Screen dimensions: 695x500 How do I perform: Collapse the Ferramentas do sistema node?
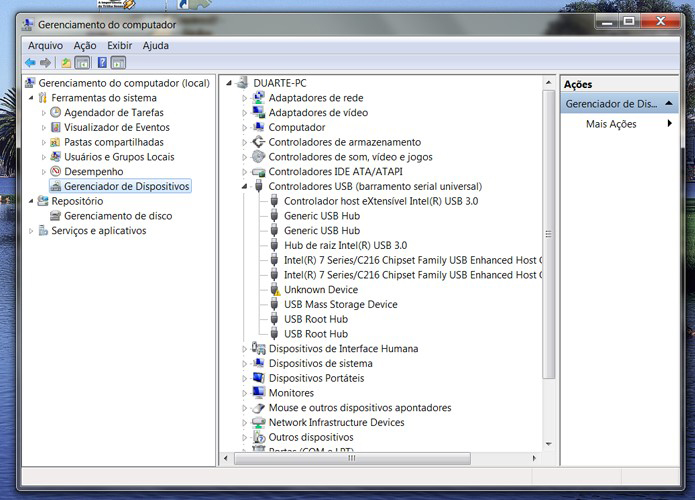[x=31, y=98]
